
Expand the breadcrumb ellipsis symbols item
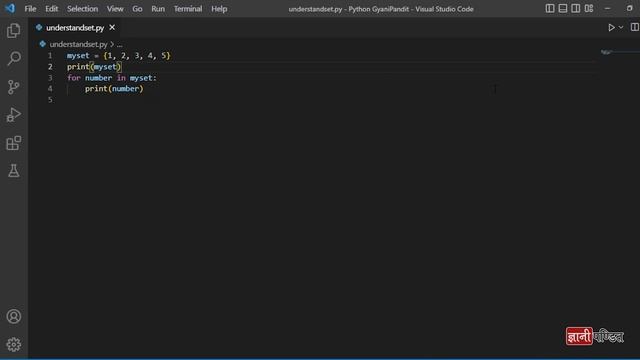(x=119, y=44)
